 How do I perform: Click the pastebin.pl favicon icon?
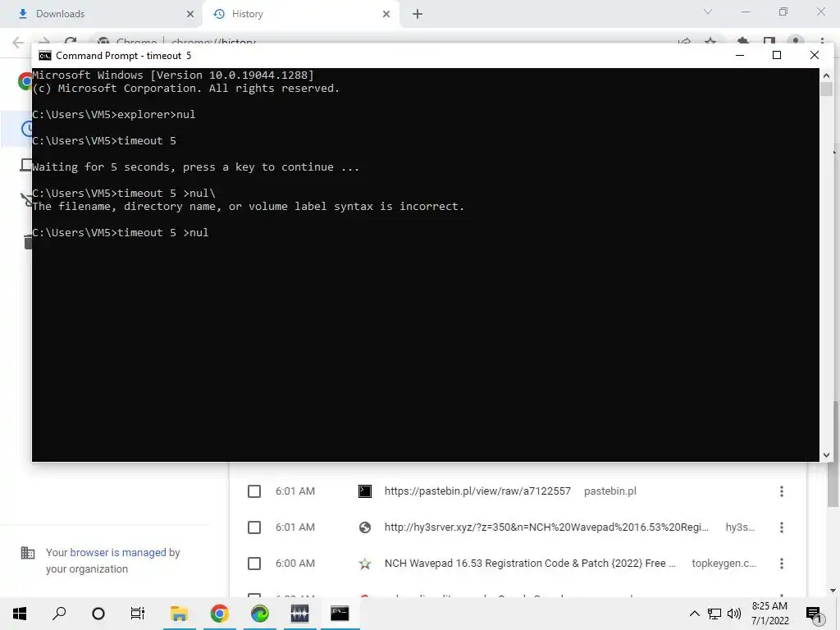365,491
